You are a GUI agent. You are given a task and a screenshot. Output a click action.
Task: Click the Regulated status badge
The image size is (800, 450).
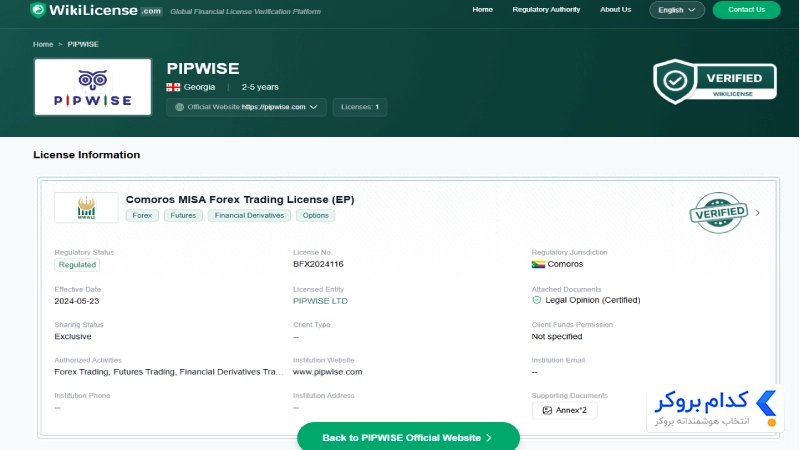point(77,265)
